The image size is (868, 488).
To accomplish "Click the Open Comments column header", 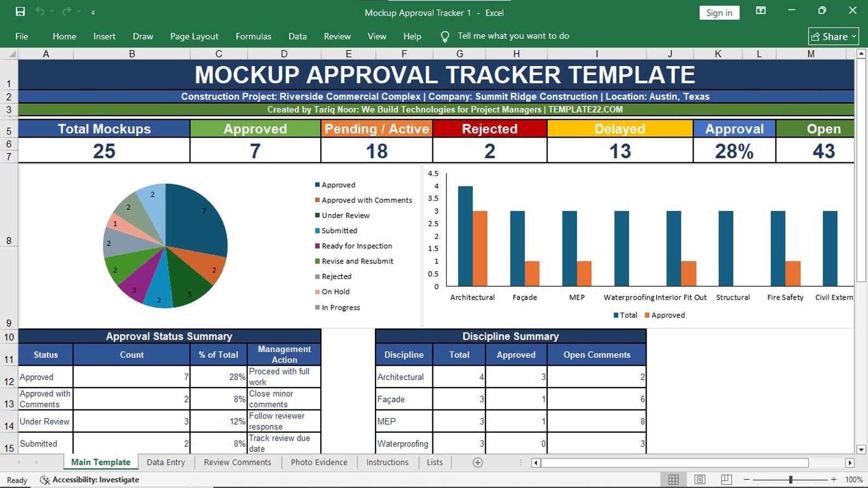I will click(596, 354).
